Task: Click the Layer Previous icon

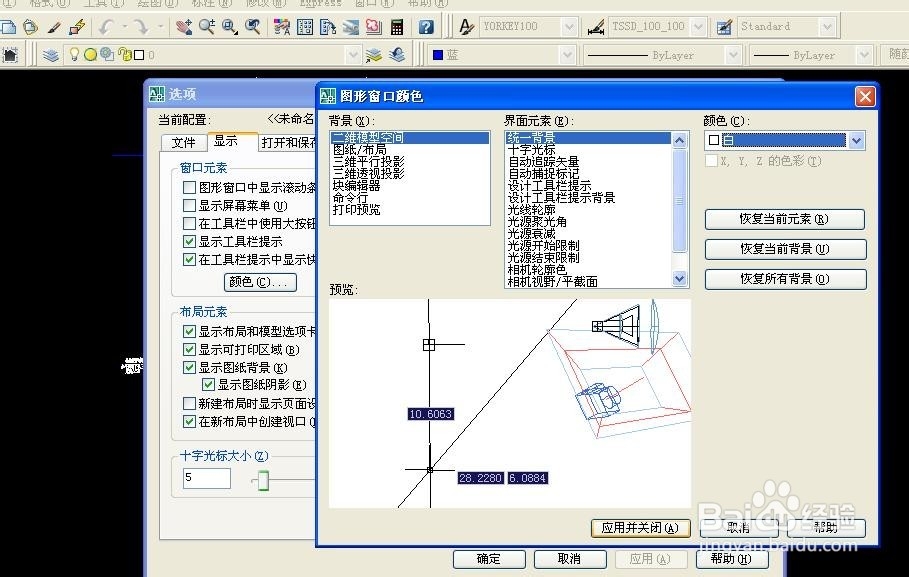Action: [397, 55]
